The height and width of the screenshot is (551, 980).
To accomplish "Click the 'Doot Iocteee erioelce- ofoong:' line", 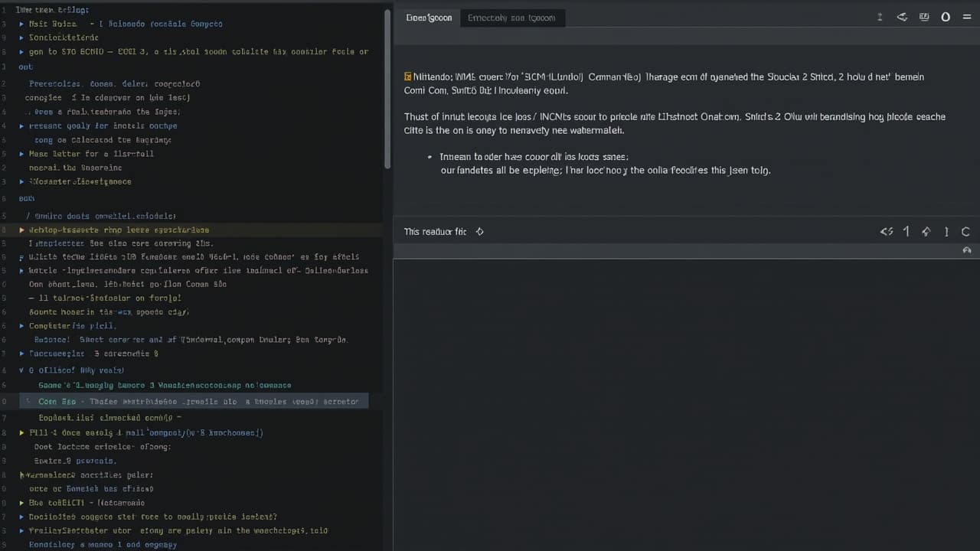I will click(103, 446).
